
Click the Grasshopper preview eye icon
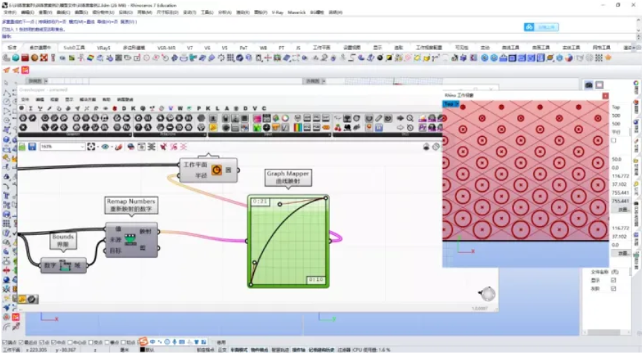click(x=105, y=147)
